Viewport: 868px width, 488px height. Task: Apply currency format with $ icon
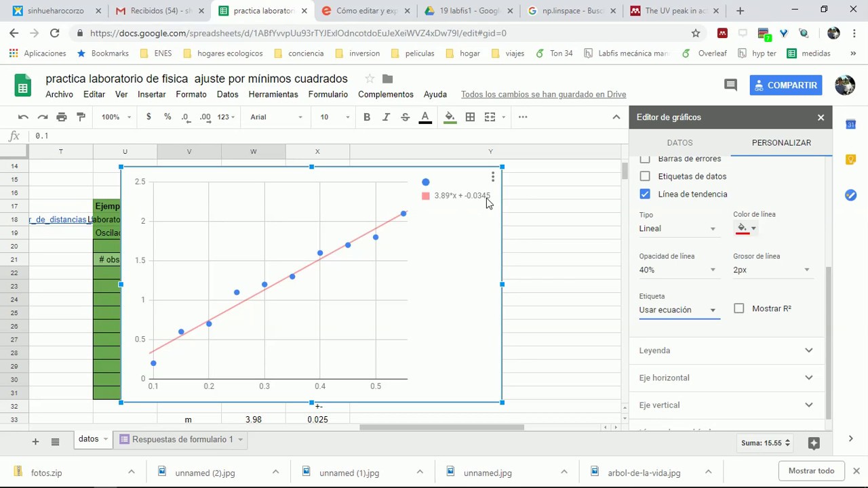point(149,117)
